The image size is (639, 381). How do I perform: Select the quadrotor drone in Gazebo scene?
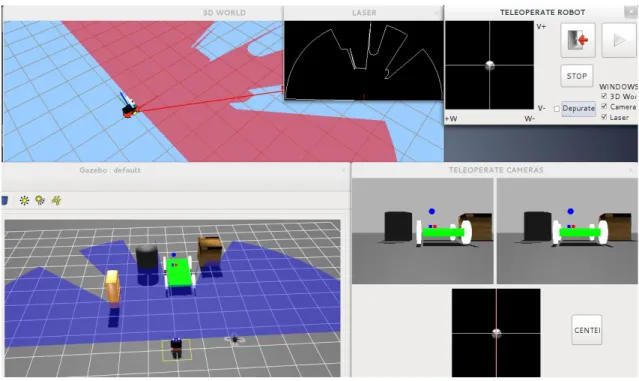[235, 339]
